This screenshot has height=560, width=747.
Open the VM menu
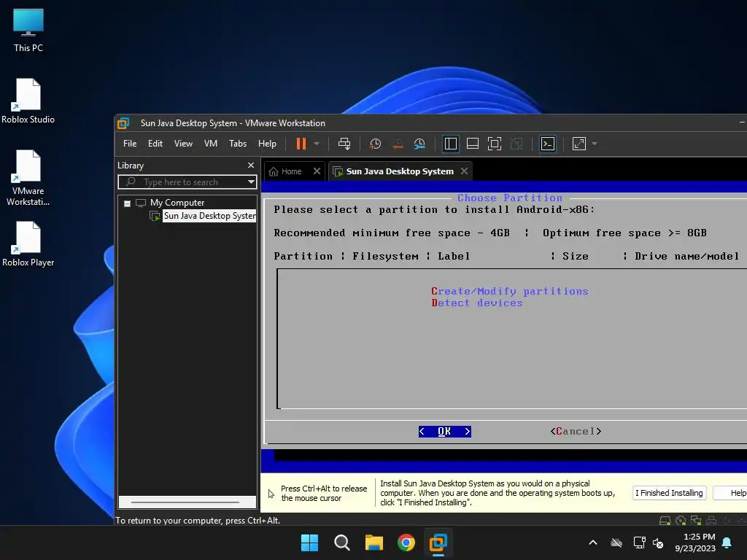click(211, 144)
